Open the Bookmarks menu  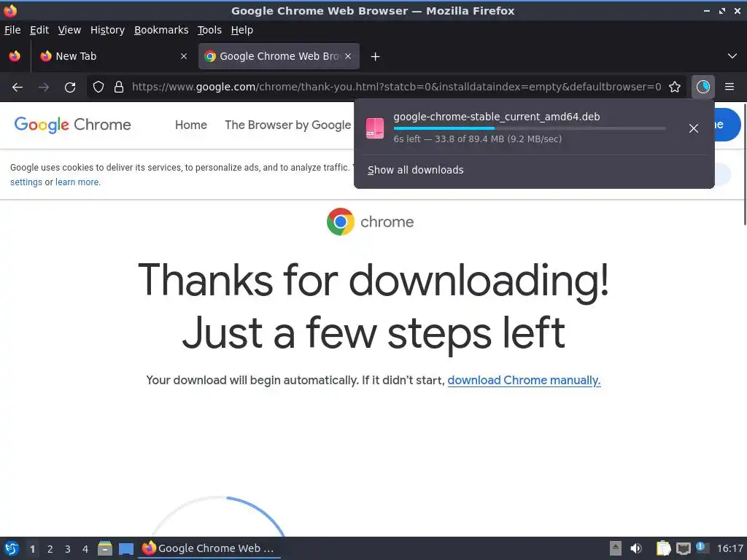[161, 30]
